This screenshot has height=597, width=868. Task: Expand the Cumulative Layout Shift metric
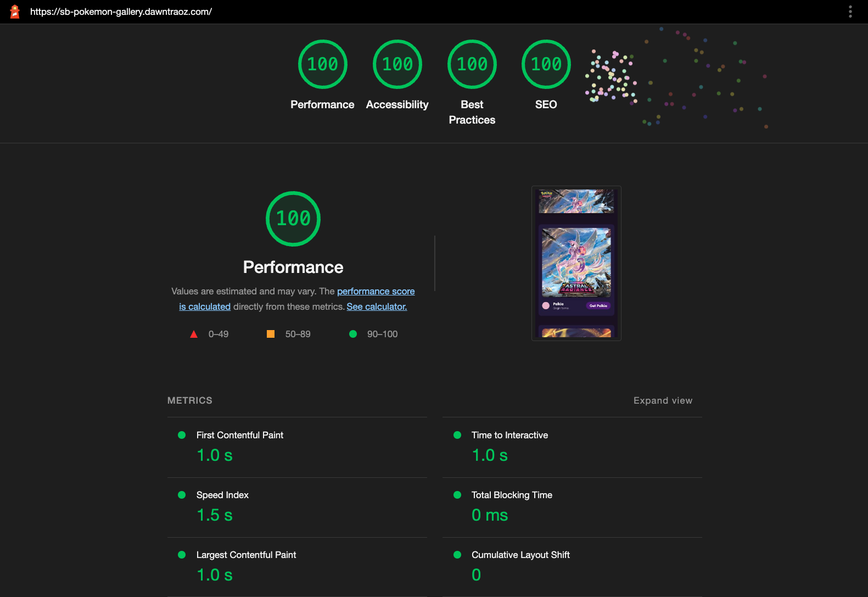coord(572,567)
